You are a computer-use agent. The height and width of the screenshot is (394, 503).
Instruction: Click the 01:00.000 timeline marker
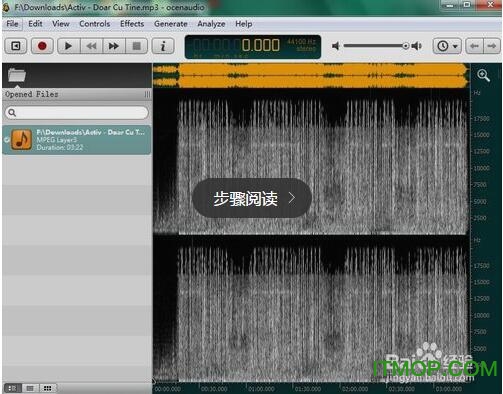(261, 389)
